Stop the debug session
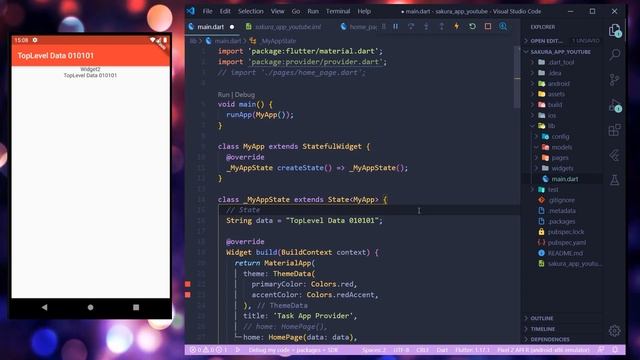This screenshot has height=360, width=640. click(x=488, y=27)
